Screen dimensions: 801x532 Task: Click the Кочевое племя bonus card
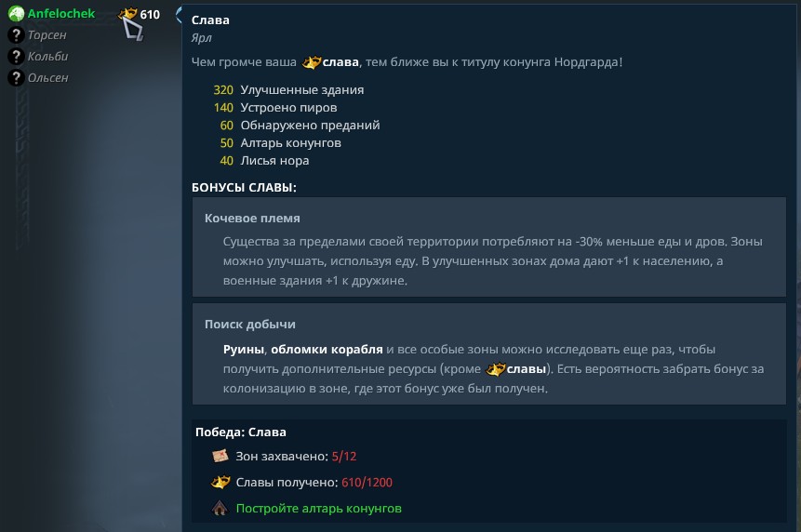point(488,247)
